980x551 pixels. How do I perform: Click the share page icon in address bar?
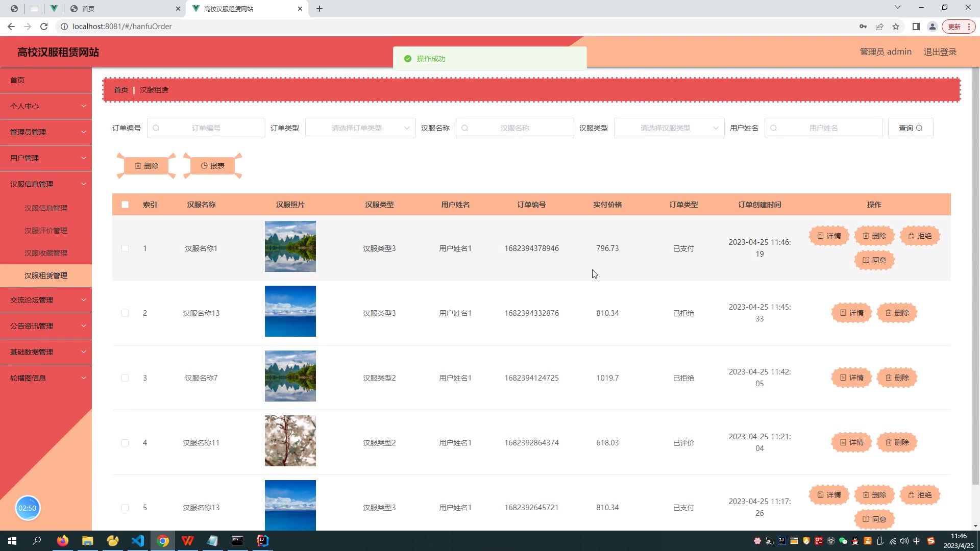pos(879,27)
